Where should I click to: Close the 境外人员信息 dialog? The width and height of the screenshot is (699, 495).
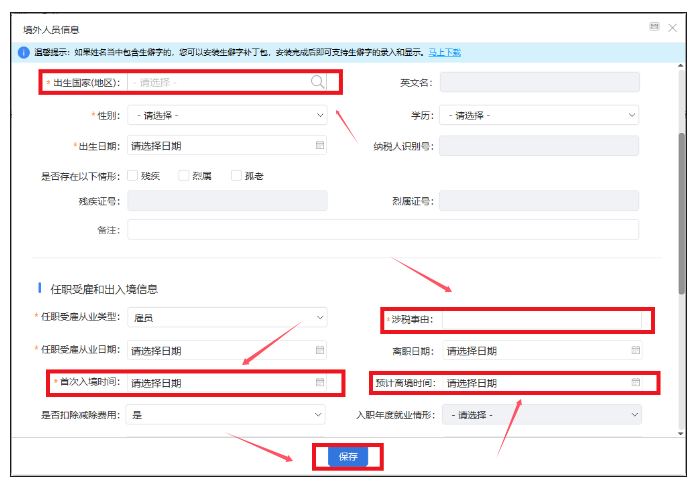[672, 28]
